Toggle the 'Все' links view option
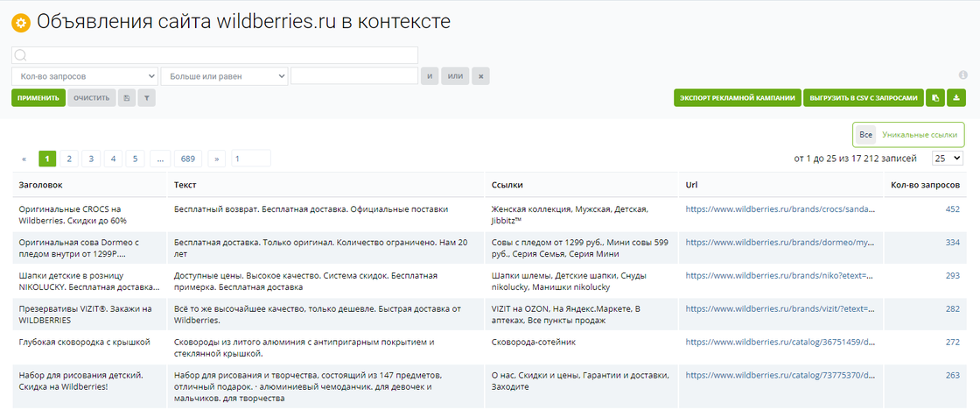The height and width of the screenshot is (410, 980). 865,135
